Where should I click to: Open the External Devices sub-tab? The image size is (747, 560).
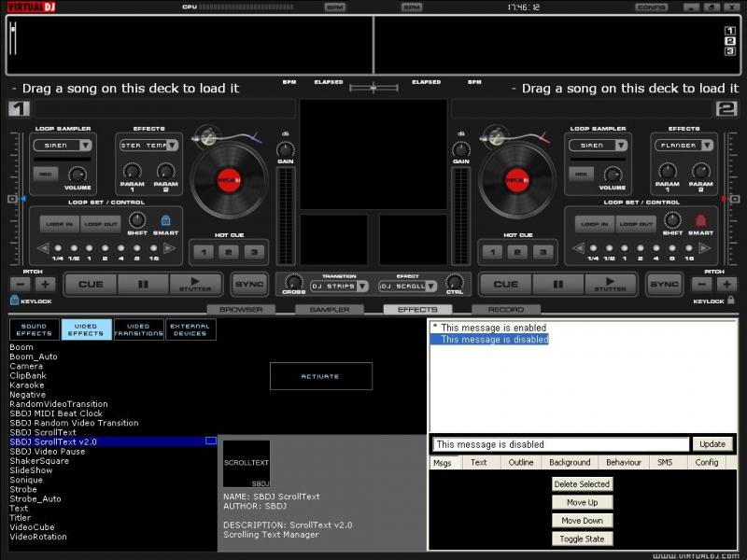(x=190, y=329)
